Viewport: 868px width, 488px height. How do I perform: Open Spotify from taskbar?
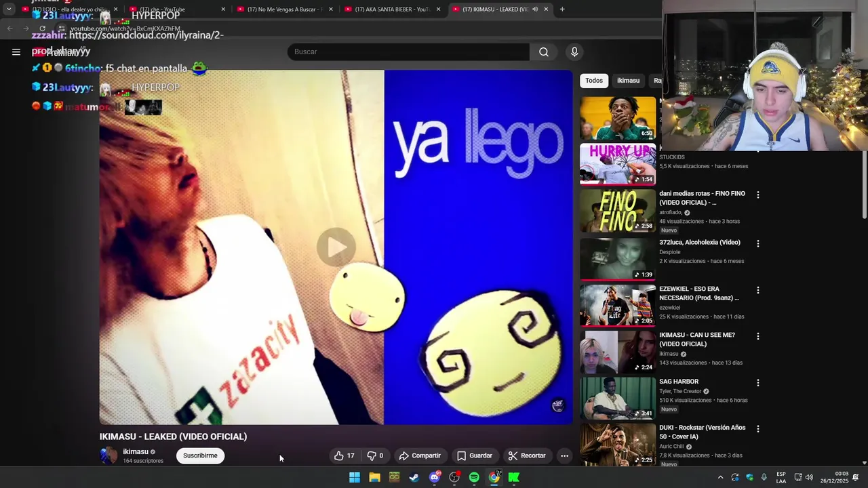[x=474, y=477]
